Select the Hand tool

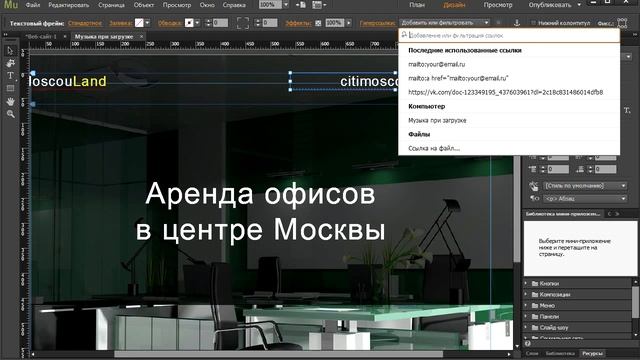click(x=10, y=101)
